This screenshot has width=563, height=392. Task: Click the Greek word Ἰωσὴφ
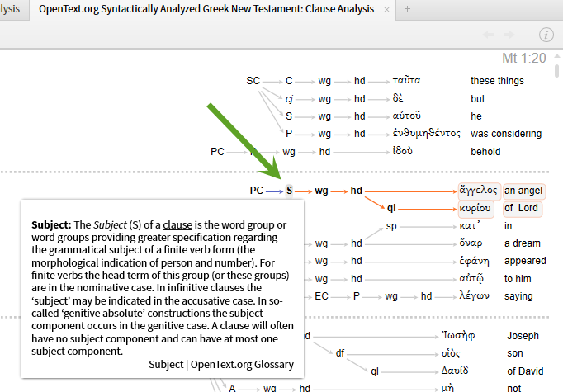pos(458,336)
